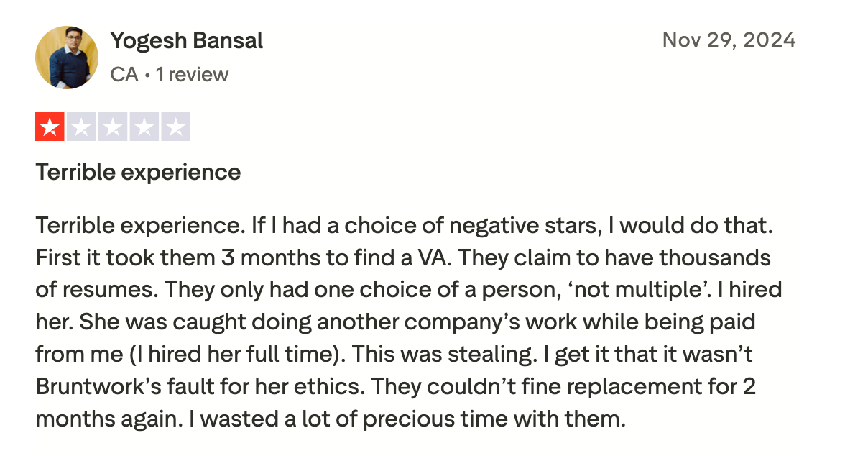
Task: Open the Yogesh Bansal reviewer name link
Action: [186, 41]
